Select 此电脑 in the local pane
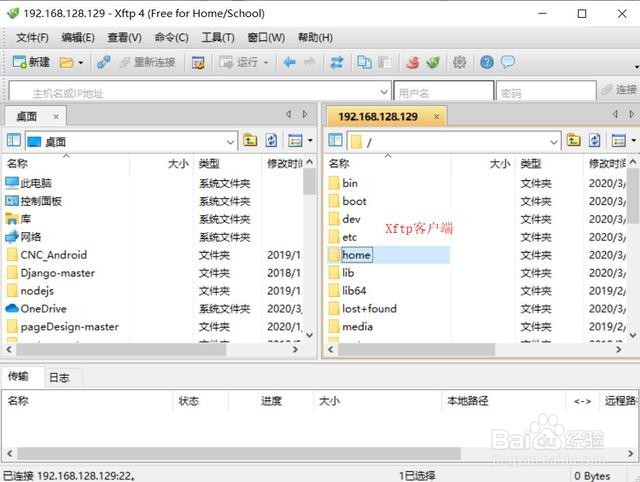Viewport: 640px width, 482px height. (36, 183)
